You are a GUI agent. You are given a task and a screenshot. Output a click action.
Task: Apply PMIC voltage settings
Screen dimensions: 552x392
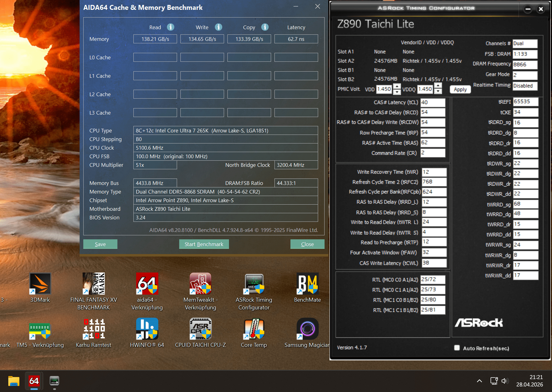coord(460,89)
